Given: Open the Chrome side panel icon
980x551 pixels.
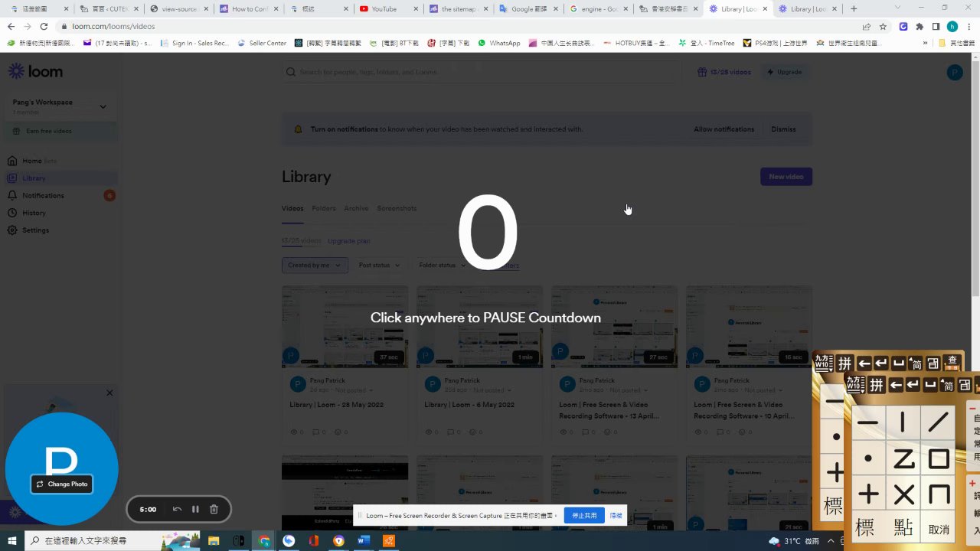Looking at the screenshot, I should (936, 26).
